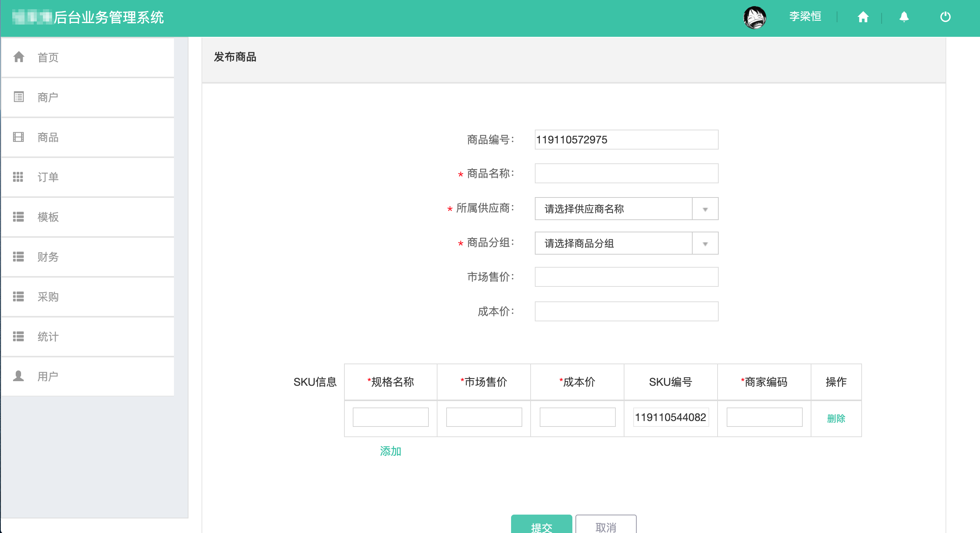Click the person icon beside 用户
The width and height of the screenshot is (980, 533).
tap(18, 376)
